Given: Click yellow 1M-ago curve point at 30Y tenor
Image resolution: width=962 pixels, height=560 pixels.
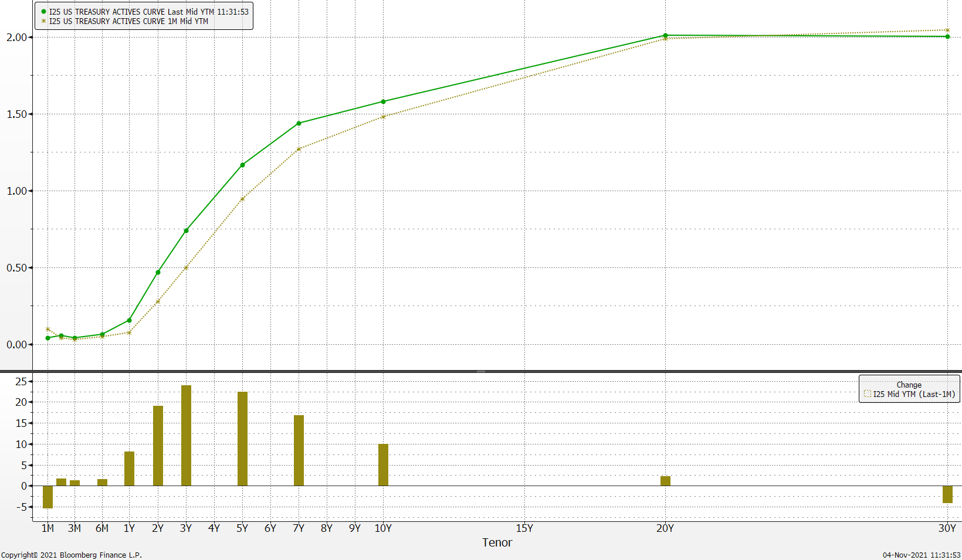Looking at the screenshot, I should pos(947,30).
